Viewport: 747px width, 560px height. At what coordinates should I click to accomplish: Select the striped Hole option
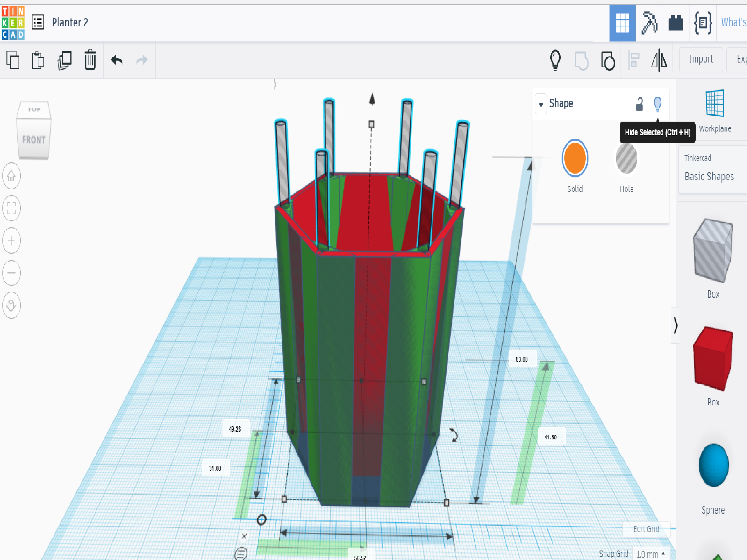click(626, 158)
